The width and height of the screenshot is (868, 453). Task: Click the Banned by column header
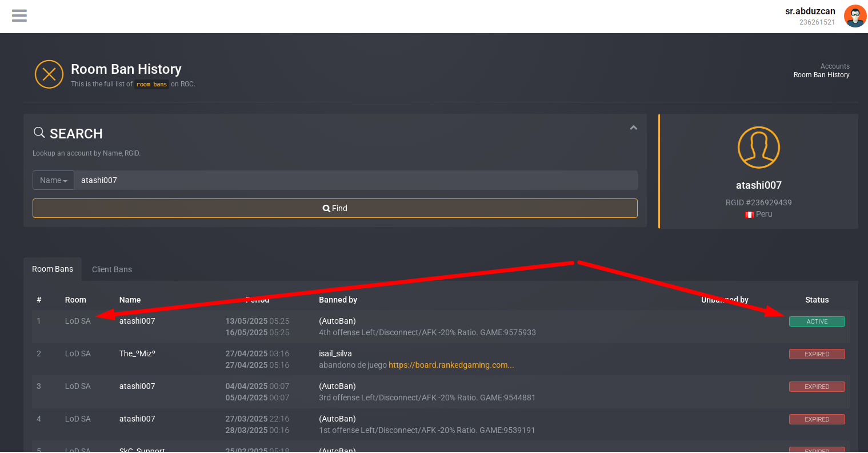click(x=338, y=300)
